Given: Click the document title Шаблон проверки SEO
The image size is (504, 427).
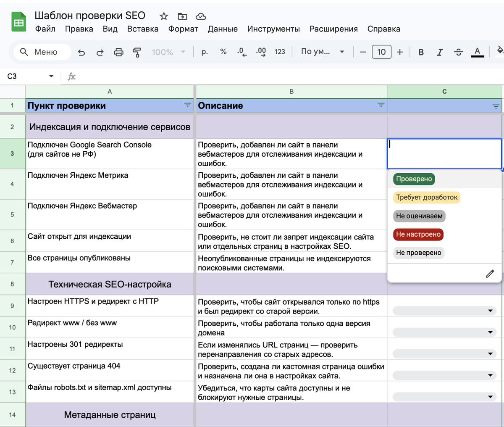Looking at the screenshot, I should 90,16.
